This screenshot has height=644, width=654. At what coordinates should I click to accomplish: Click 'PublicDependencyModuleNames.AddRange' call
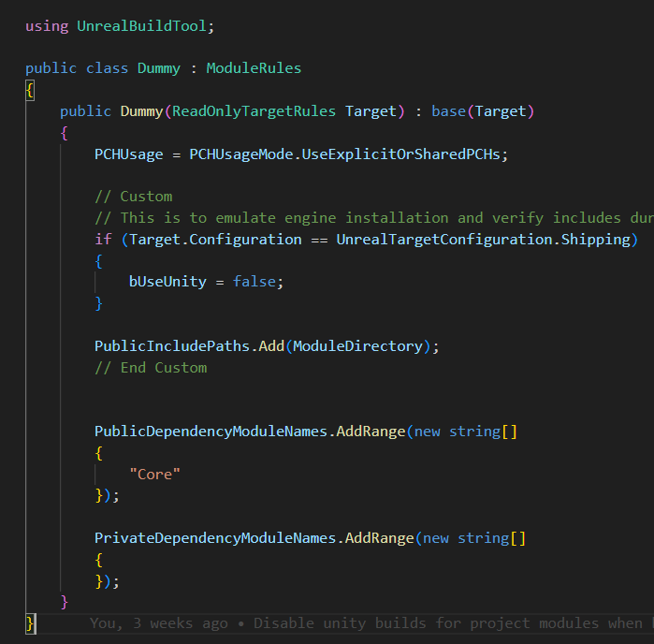pos(250,432)
